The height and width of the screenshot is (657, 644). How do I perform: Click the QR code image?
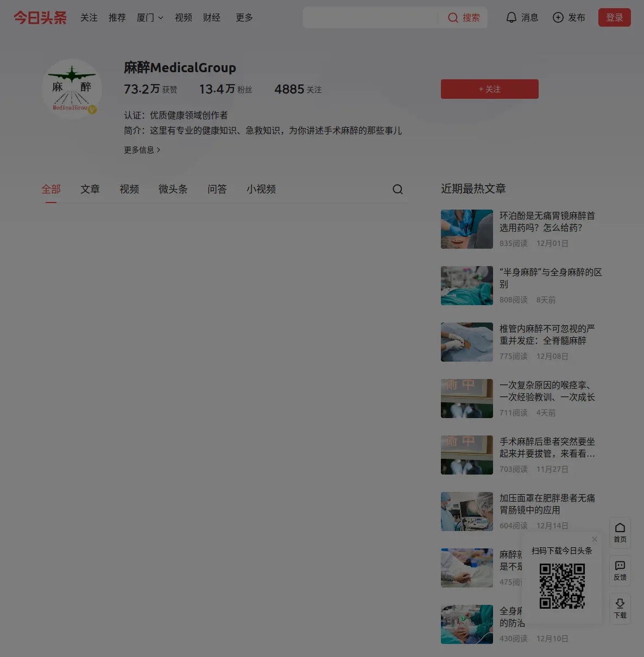[x=562, y=586]
